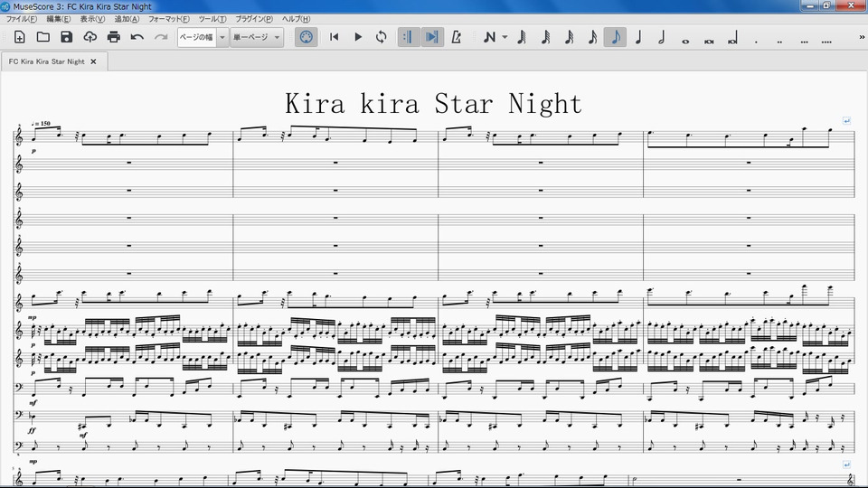The width and height of the screenshot is (868, 488).
Task: Toggle the metronome icon
Action: [x=456, y=37]
